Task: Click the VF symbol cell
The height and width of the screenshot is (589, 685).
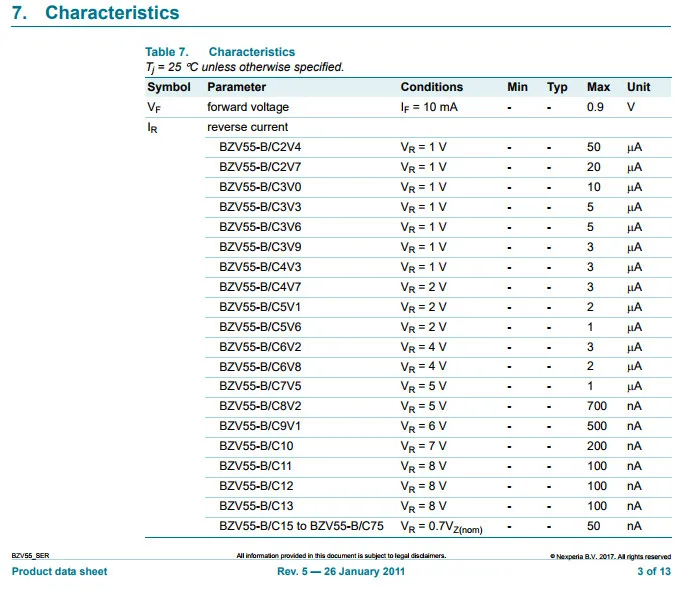Action: click(154, 107)
